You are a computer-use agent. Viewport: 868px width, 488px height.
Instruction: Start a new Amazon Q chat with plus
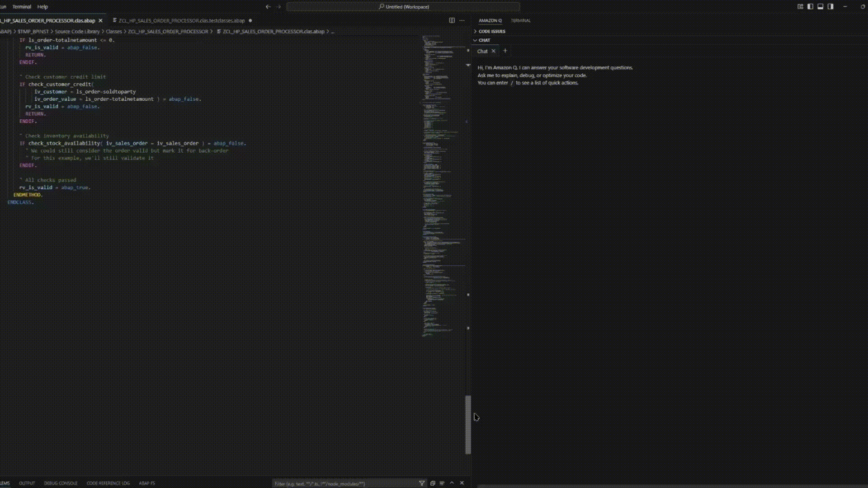(x=505, y=51)
